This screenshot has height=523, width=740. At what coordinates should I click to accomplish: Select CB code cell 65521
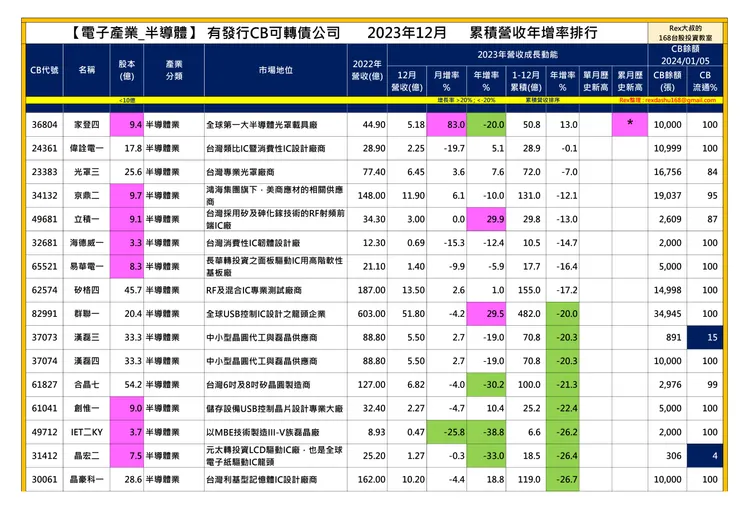point(44,266)
